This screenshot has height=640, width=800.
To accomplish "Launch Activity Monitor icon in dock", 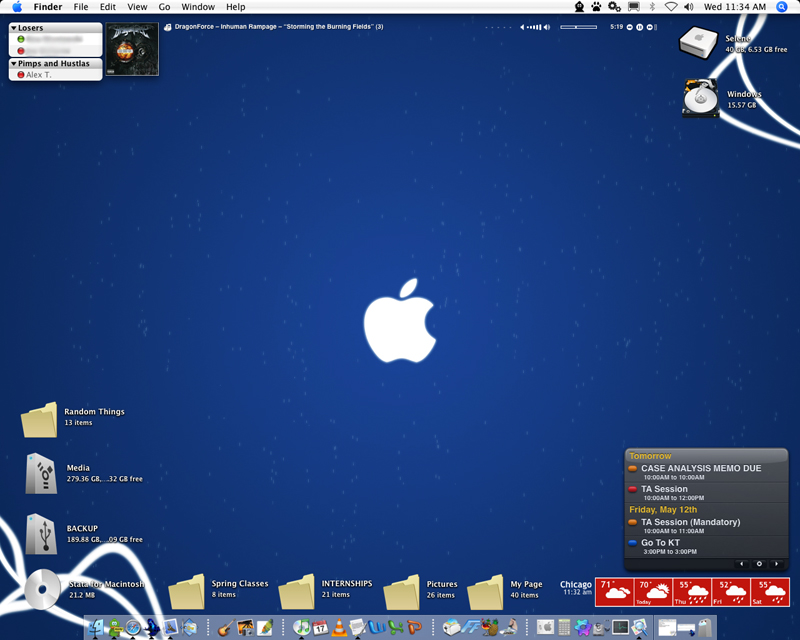I will [620, 627].
